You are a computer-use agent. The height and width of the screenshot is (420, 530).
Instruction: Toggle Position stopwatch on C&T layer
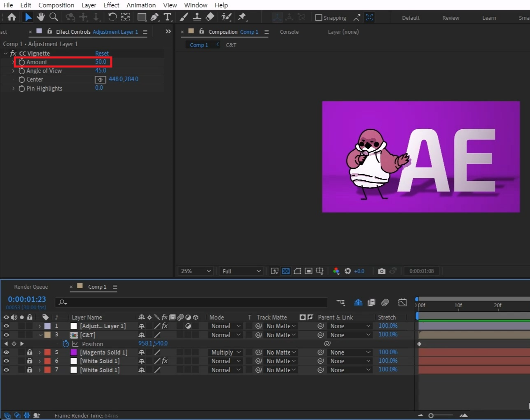tap(66, 343)
